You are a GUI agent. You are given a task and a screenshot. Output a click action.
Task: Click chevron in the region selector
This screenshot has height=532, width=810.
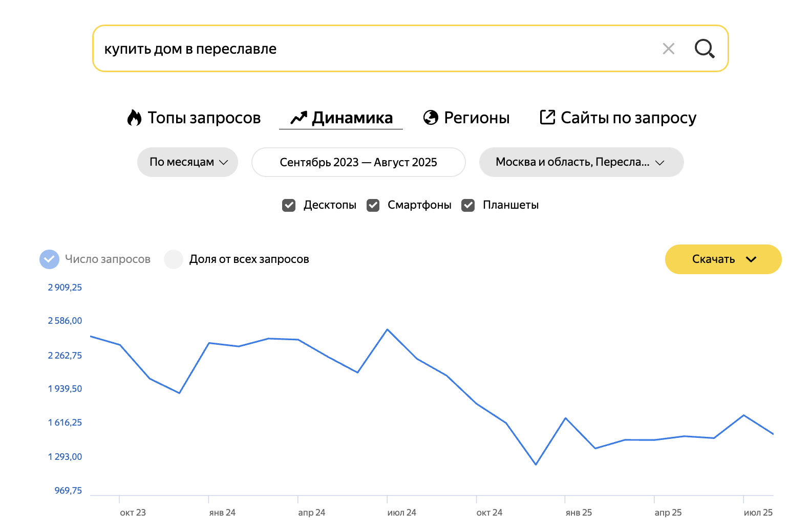click(659, 163)
